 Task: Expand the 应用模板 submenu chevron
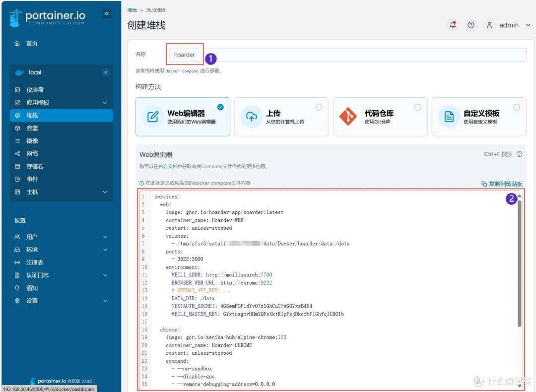tap(105, 103)
